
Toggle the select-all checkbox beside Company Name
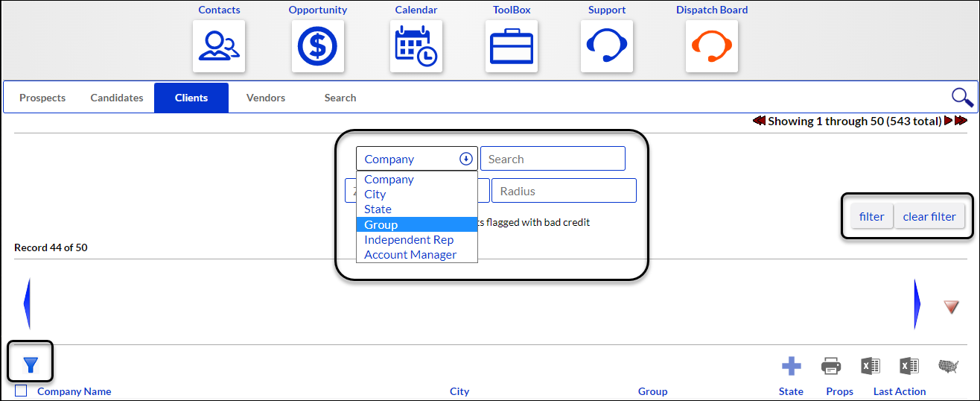click(x=21, y=391)
